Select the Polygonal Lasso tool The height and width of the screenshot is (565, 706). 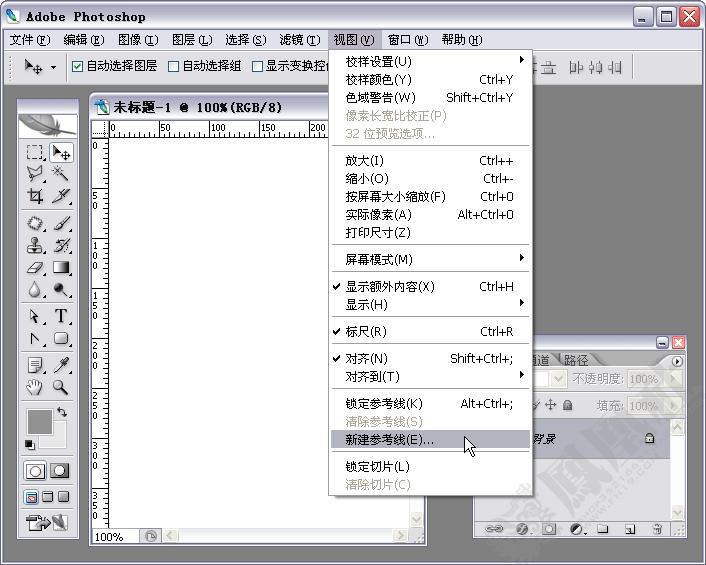(x=35, y=173)
